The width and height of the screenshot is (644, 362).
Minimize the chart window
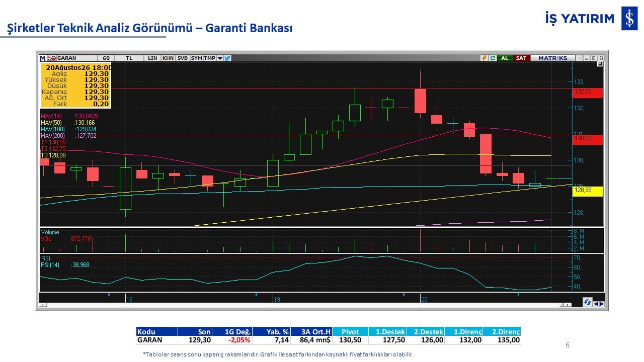587,58
